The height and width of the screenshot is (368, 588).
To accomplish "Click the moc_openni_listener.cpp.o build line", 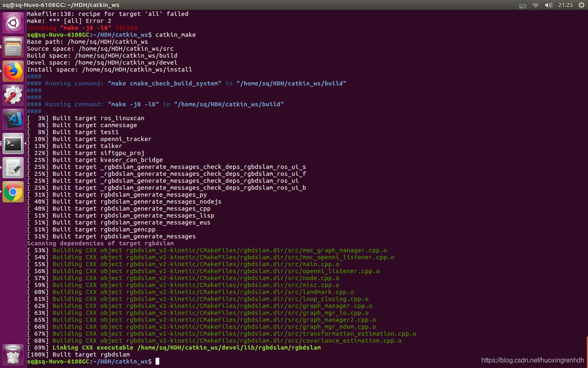I will click(x=211, y=257).
